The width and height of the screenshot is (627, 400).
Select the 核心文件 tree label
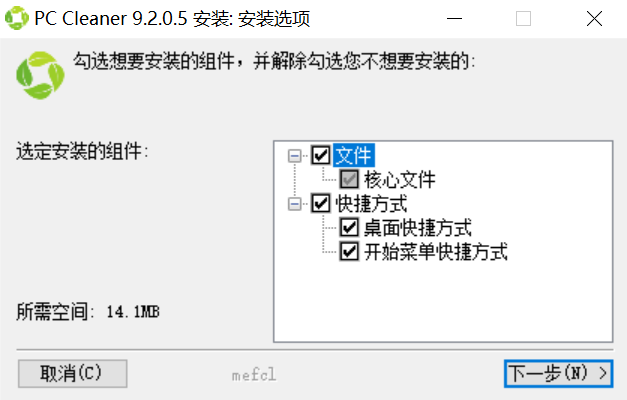(399, 179)
